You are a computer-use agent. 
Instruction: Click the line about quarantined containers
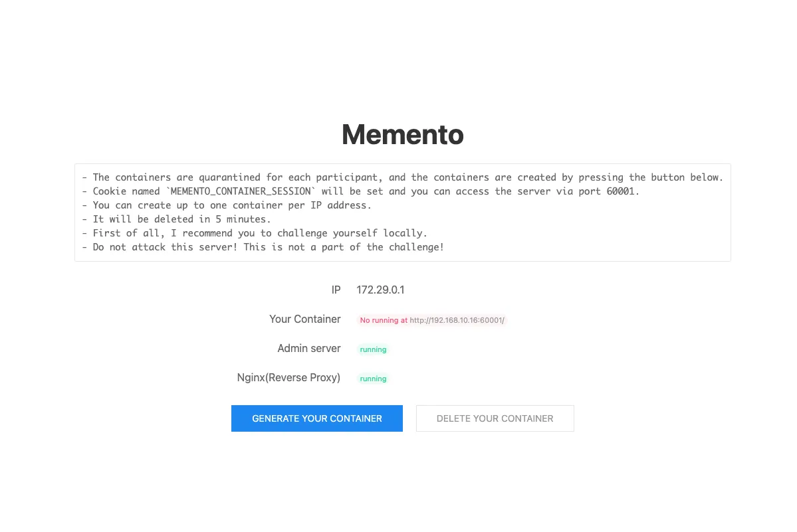266,177
